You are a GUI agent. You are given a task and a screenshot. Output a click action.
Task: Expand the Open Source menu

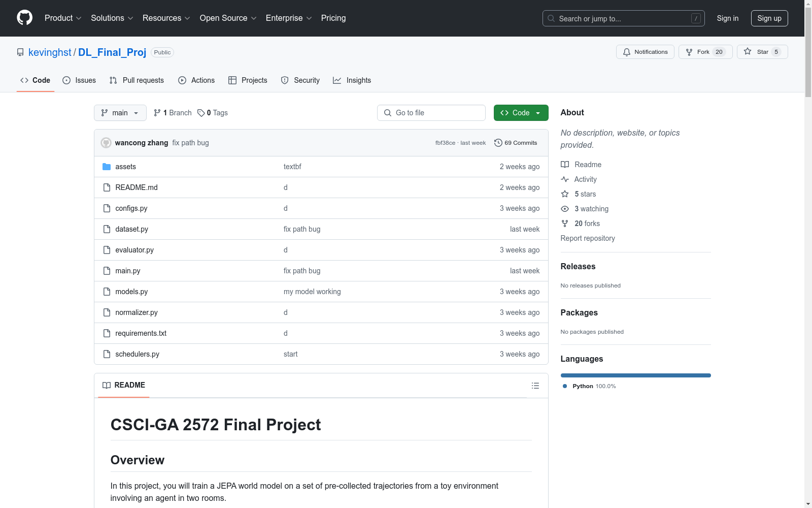tap(228, 18)
